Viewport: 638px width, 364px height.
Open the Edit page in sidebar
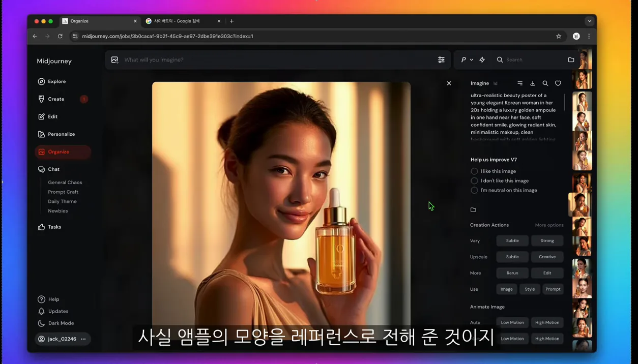click(48, 116)
